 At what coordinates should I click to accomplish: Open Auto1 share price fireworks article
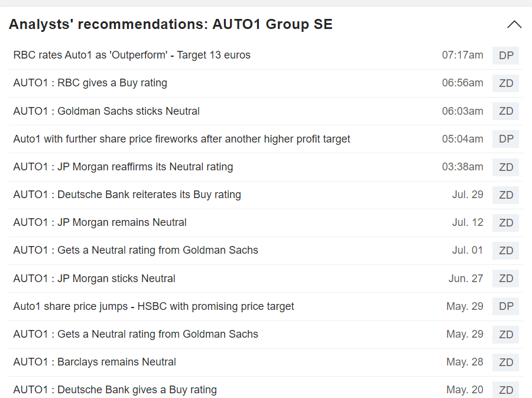pyautogui.click(x=181, y=139)
